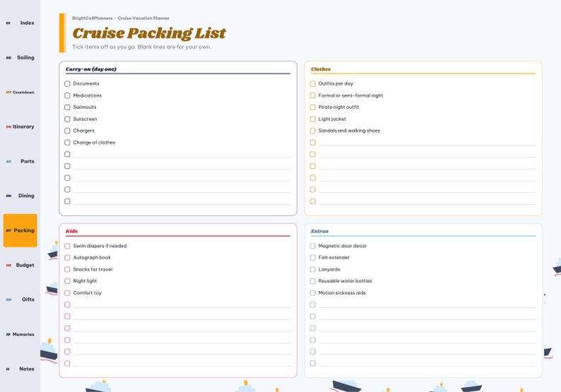This screenshot has height=392, width=561.
Task: Tick Snacks for travel checkbox
Action: coord(67,269)
